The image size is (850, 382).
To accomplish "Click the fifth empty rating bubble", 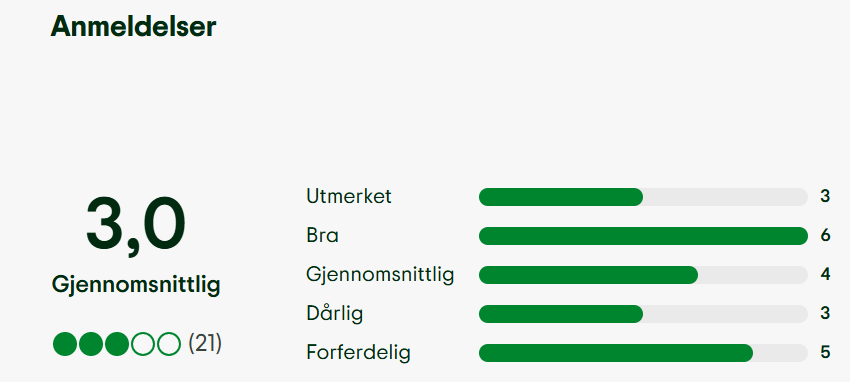I will pyautogui.click(x=169, y=344).
